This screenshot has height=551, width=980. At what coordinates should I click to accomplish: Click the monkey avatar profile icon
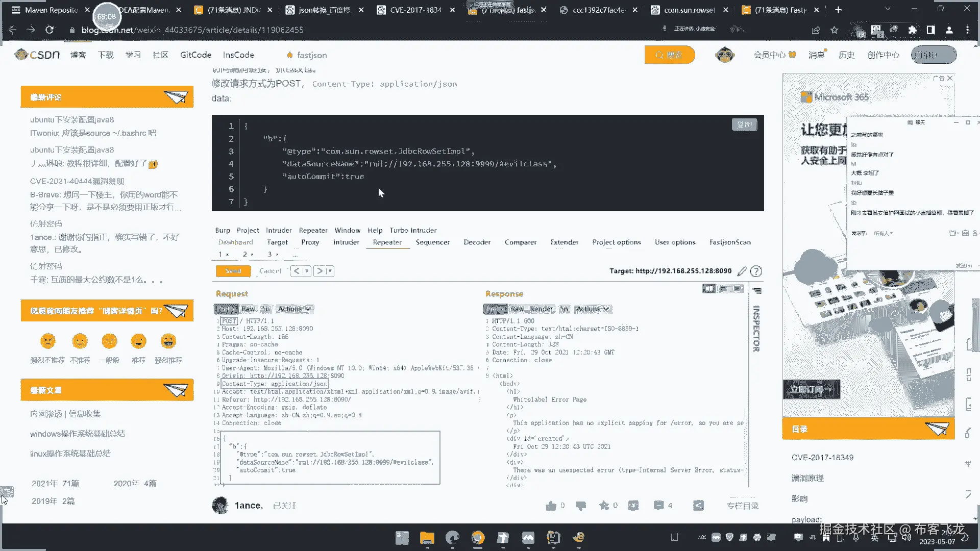pos(725,55)
